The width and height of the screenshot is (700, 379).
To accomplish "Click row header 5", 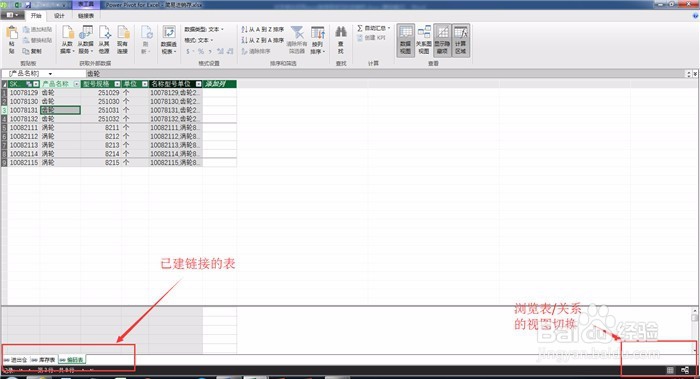I will coord(4,128).
